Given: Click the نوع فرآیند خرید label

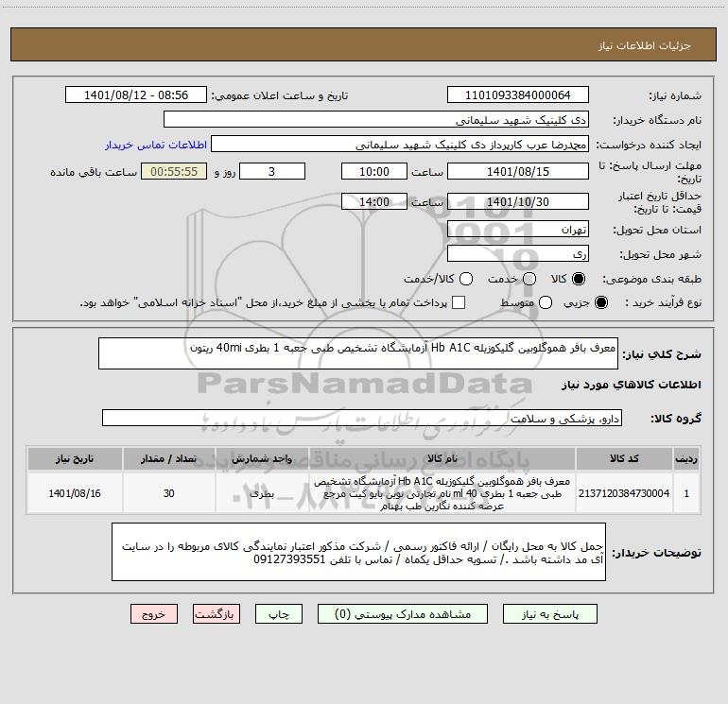Looking at the screenshot, I should (663, 302).
